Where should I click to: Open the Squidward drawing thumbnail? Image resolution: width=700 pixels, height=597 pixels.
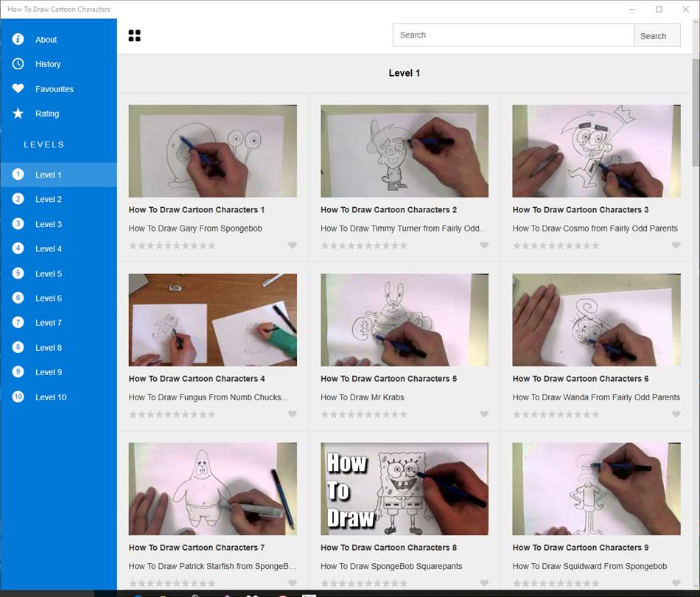pyautogui.click(x=596, y=489)
